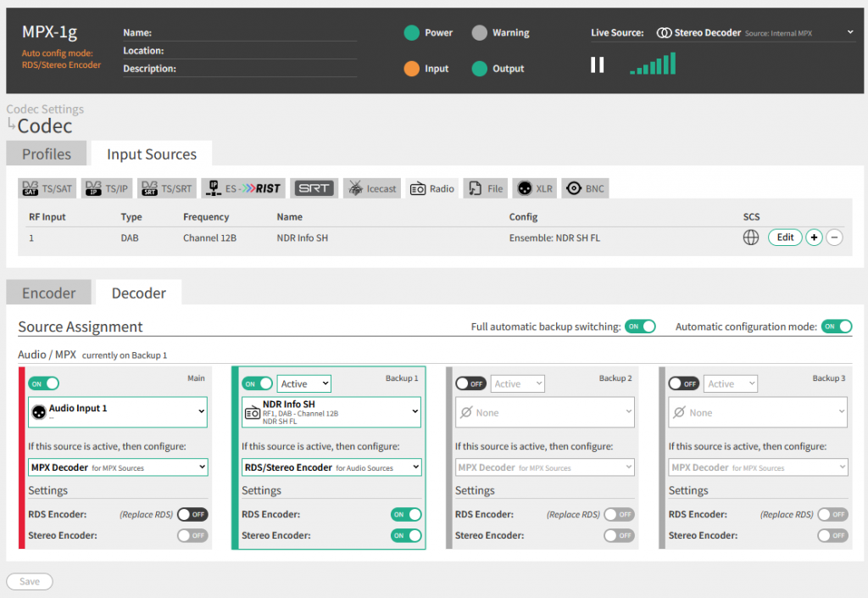The height and width of the screenshot is (598, 868).
Task: Toggle Automatic configuration mode off
Action: coord(836,327)
